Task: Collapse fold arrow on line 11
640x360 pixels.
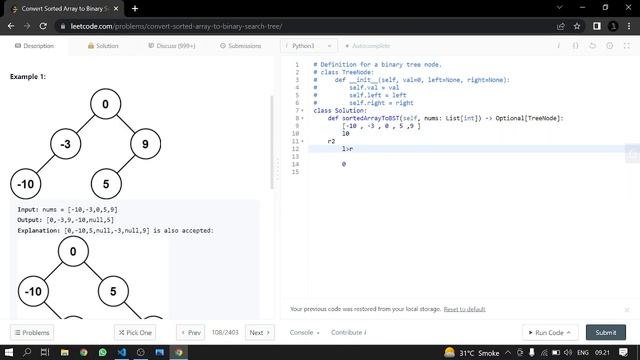Action: (302, 141)
